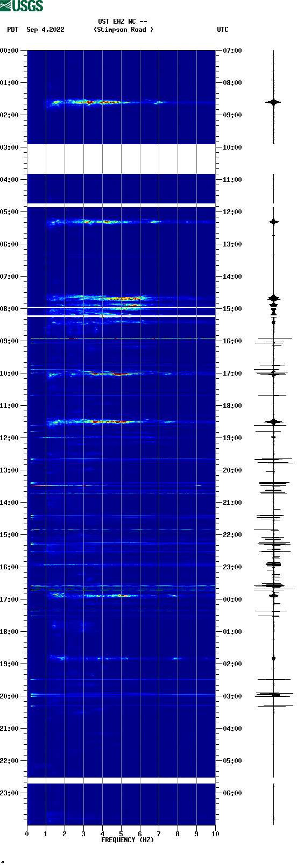Click the 10:00 UTC time label
This screenshot has width=297, height=868.
pos(232,147)
